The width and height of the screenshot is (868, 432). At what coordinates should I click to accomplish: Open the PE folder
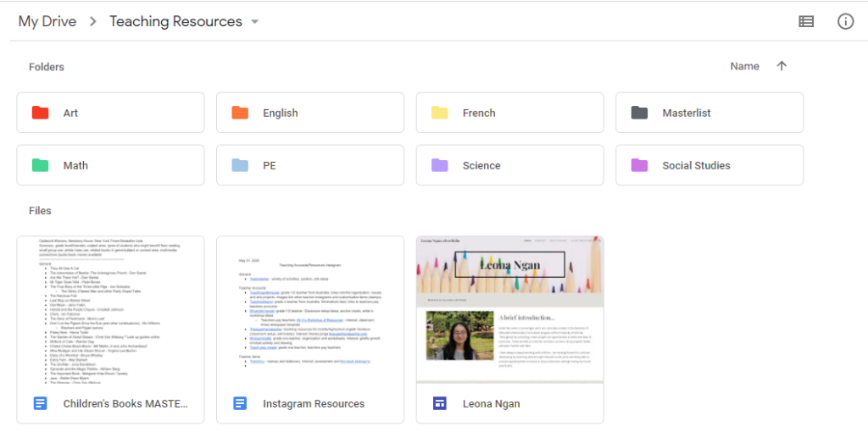point(310,165)
